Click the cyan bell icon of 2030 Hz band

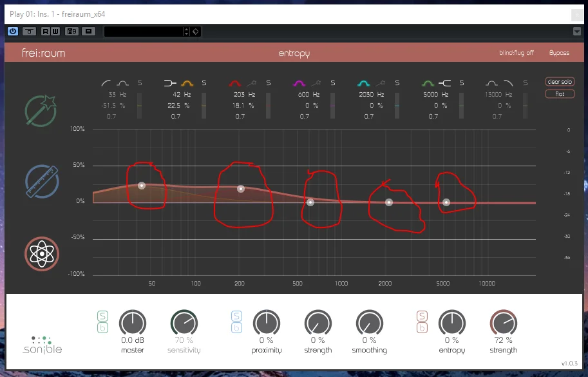point(364,83)
